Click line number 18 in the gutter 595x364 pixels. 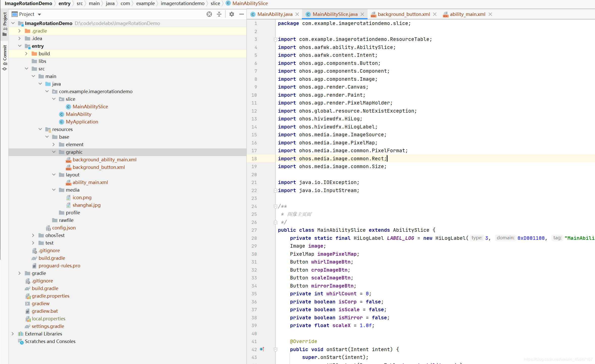pyautogui.click(x=254, y=159)
